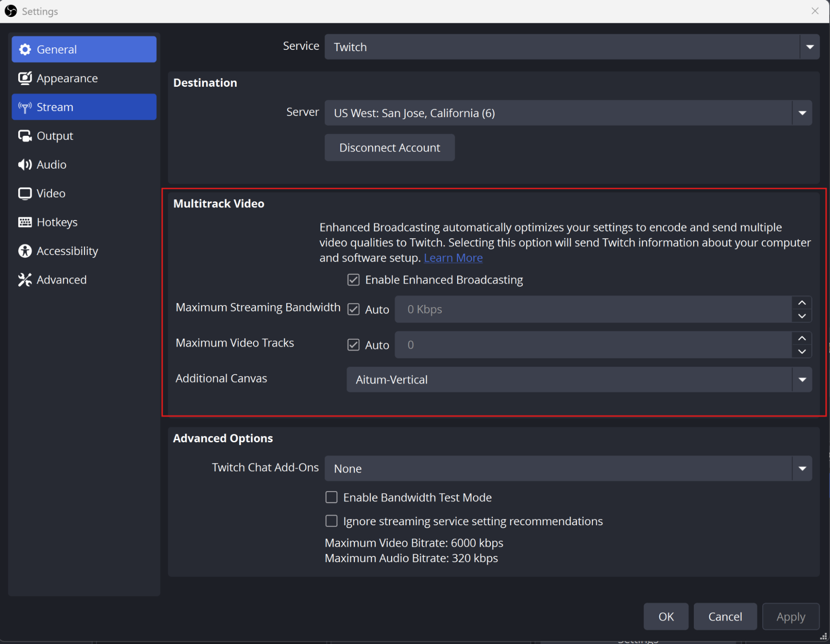This screenshot has height=644, width=830.
Task: Open the Service dropdown showing Twitch
Action: [x=810, y=47]
